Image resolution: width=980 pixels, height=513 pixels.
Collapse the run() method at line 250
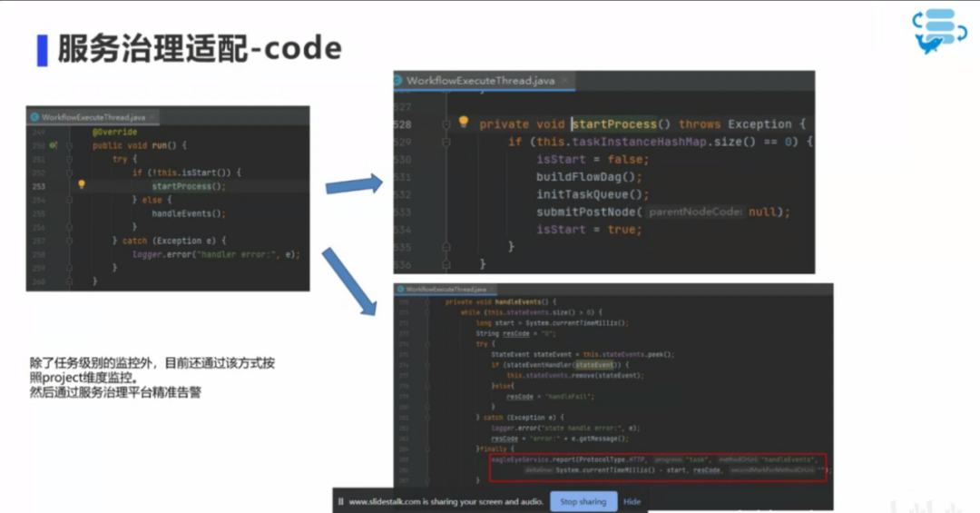point(69,145)
